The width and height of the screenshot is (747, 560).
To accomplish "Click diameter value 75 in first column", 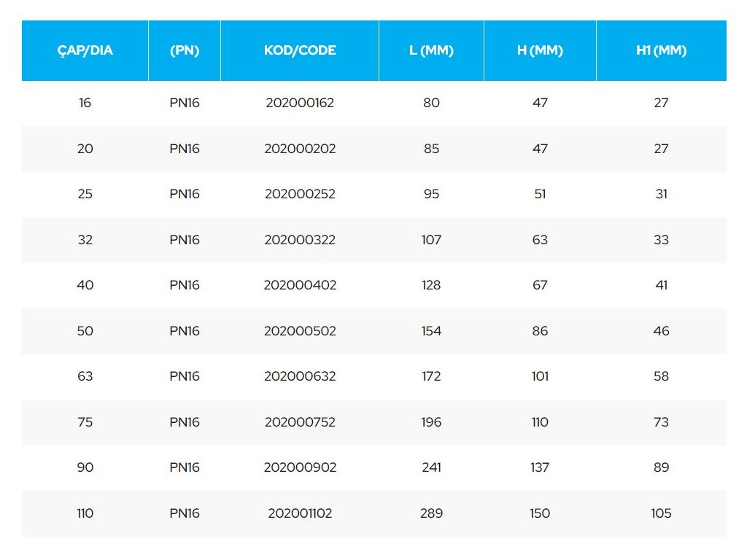I will click(x=85, y=422).
